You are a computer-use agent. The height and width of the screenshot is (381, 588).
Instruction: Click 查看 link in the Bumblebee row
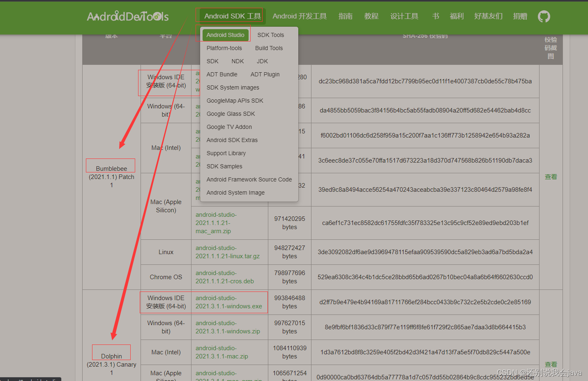click(x=551, y=177)
